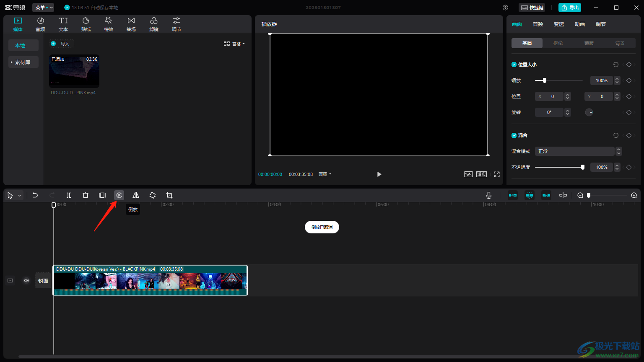Image resolution: width=644 pixels, height=362 pixels.
Task: Select the DDU-DU media thumbnail
Action: click(74, 71)
